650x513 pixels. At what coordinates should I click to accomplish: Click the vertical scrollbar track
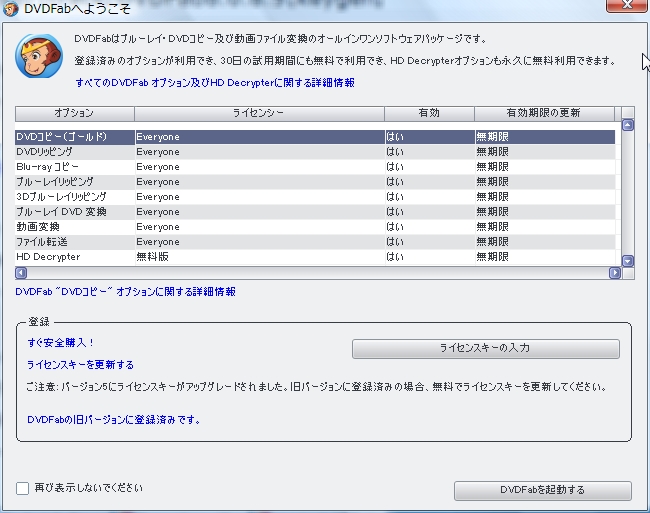(x=628, y=193)
